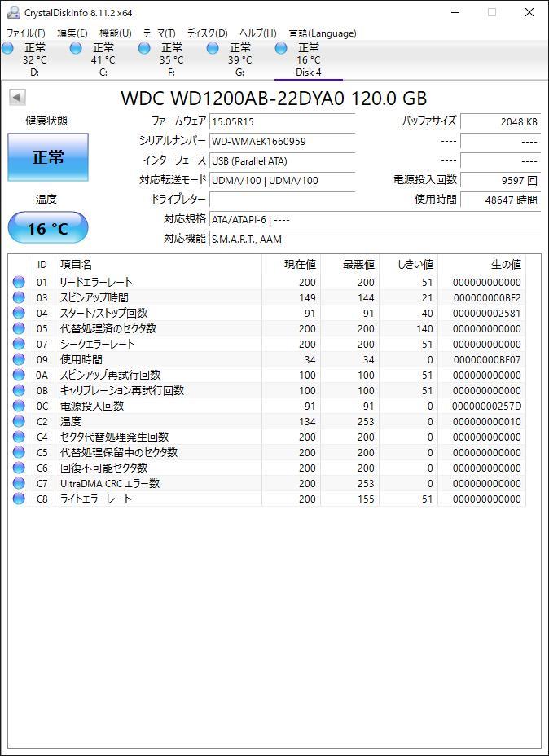Click raw value 000000002581
This screenshot has width=549, height=756.
486,314
